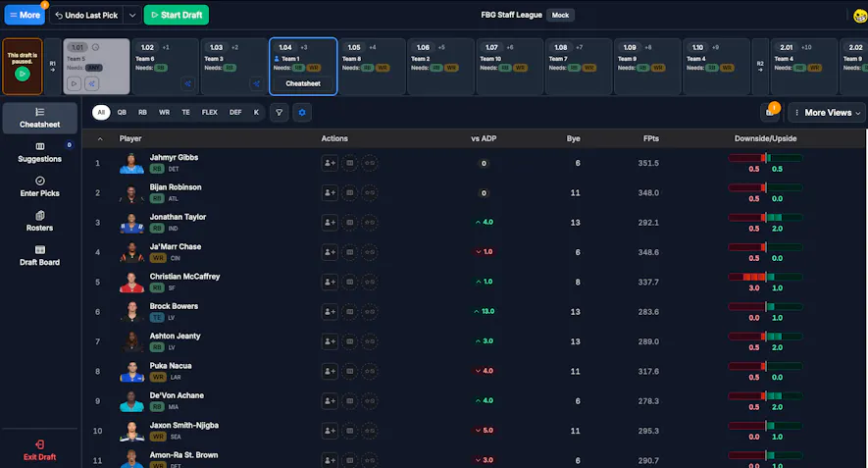
Task: Select the TE position filter
Action: [186, 113]
